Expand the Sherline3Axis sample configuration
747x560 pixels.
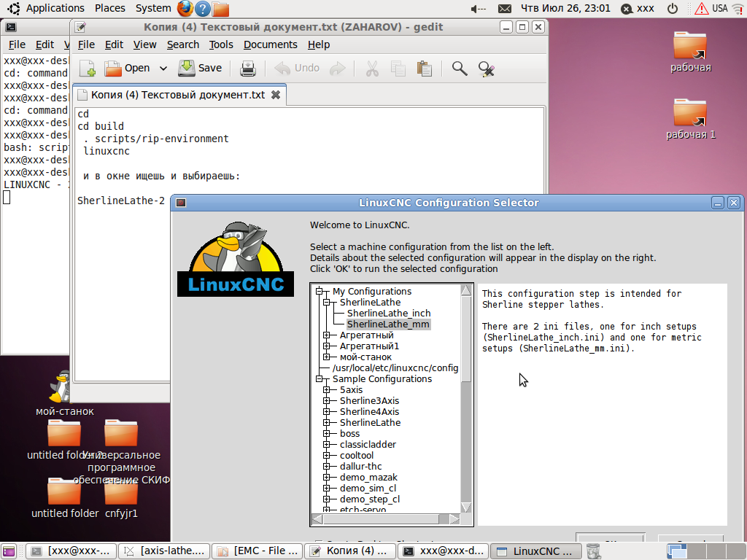pos(327,400)
